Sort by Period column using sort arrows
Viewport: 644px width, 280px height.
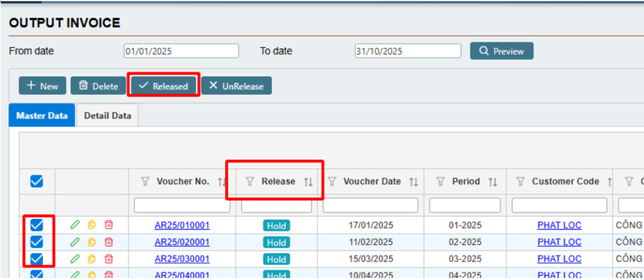click(x=493, y=182)
